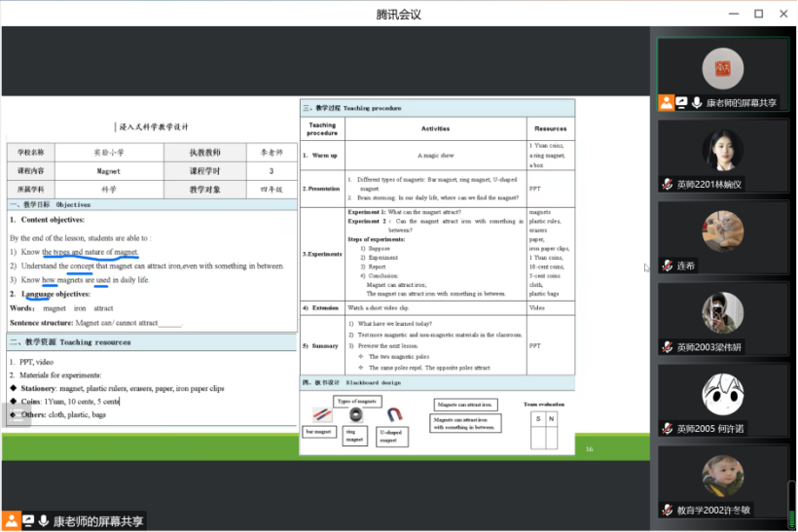Viewport: 798px width, 532px height.
Task: Click muted mic icon beside 英师2201林婉仪
Action: coord(668,184)
